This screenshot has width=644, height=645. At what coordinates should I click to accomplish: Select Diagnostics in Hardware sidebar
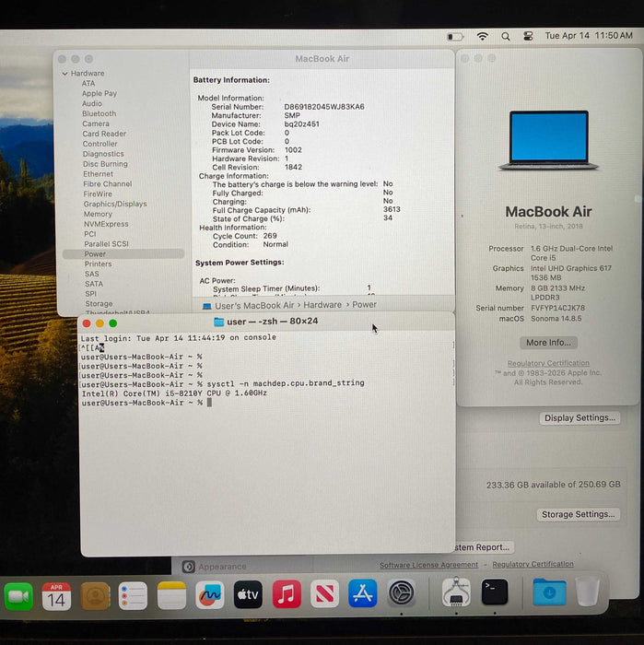coord(103,154)
